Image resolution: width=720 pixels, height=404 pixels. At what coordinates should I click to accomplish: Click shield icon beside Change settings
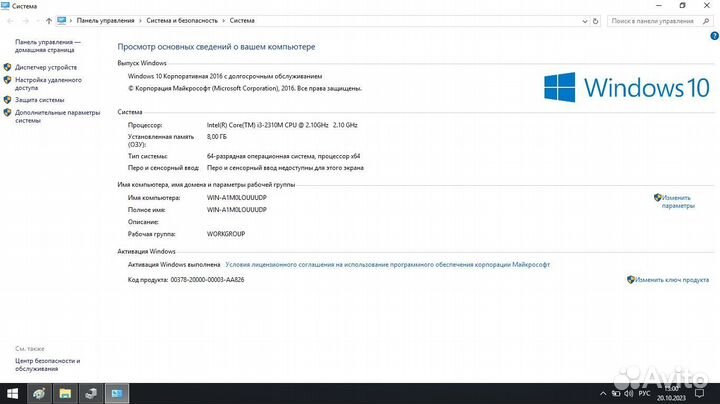(x=658, y=198)
